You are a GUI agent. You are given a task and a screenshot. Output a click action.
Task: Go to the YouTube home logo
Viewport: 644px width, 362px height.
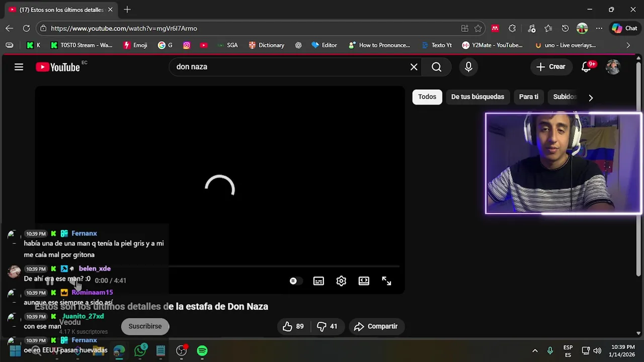pyautogui.click(x=58, y=67)
